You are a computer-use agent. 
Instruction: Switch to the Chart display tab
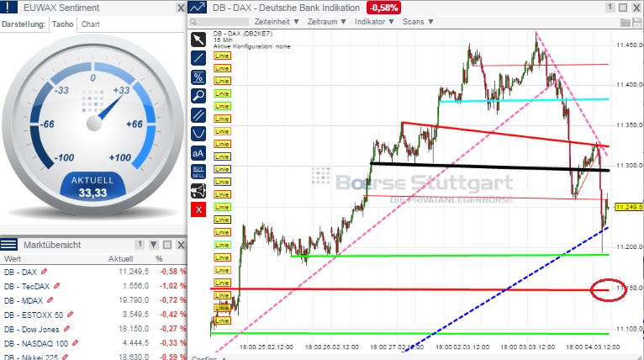90,24
